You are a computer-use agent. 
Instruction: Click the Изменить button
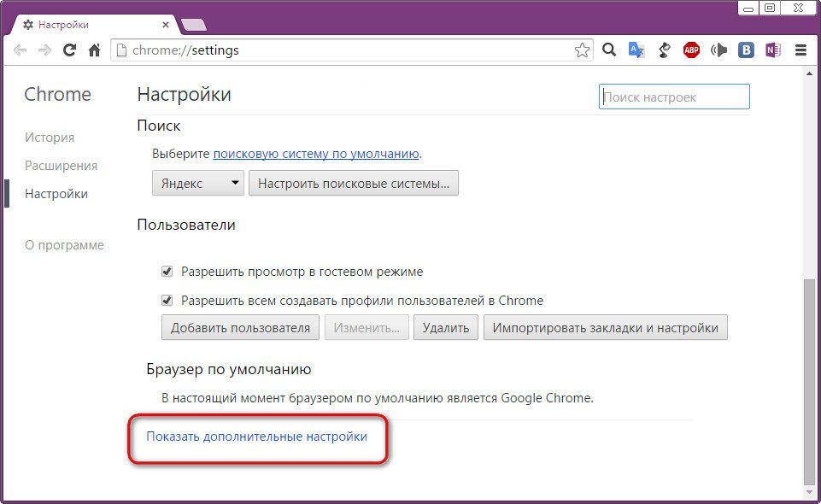click(367, 328)
